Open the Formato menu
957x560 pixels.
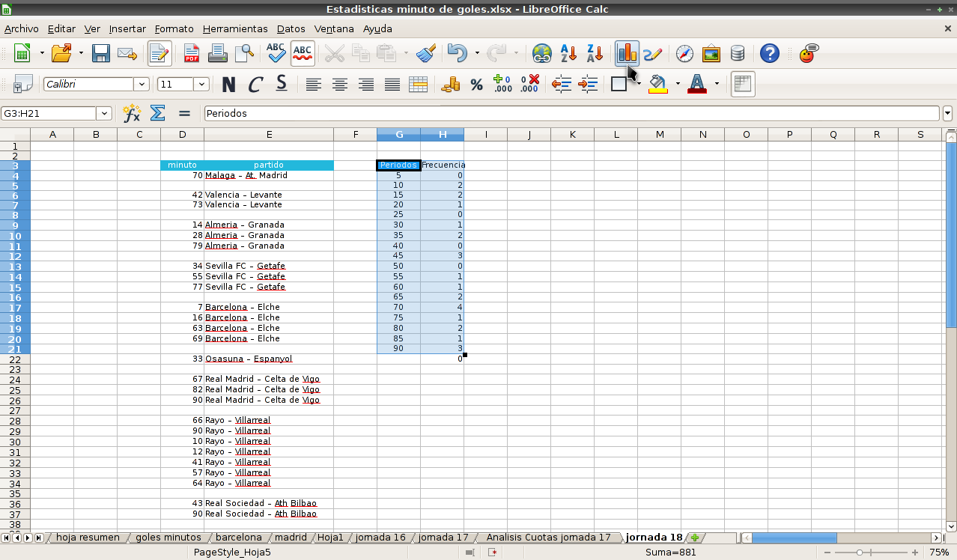(x=174, y=28)
